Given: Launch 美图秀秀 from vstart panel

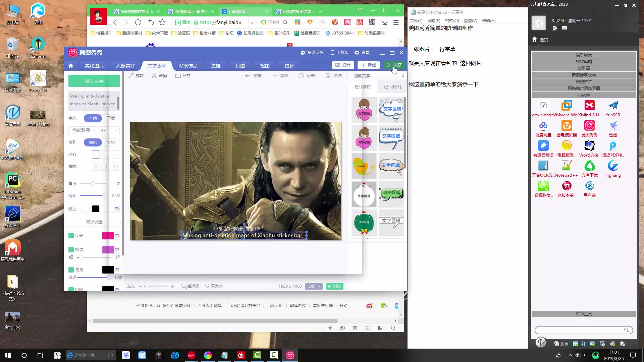Looking at the screenshot, I should pyautogui.click(x=589, y=128).
